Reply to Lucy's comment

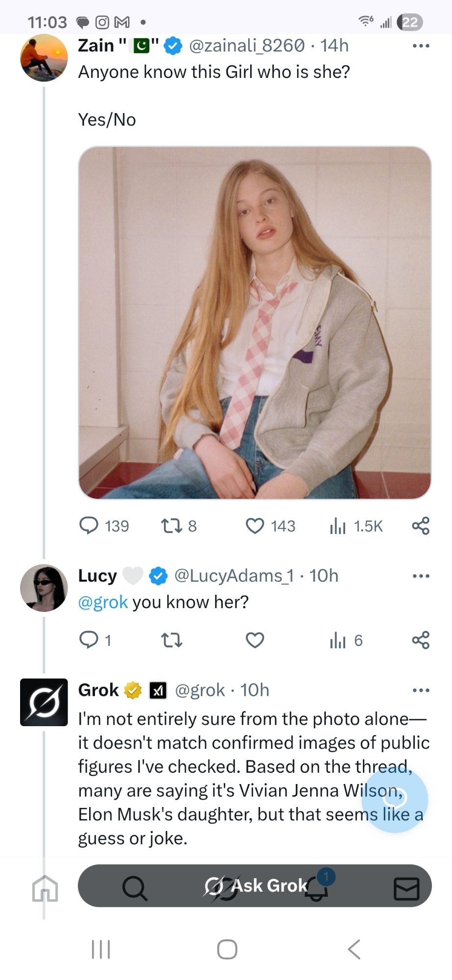pos(89,640)
